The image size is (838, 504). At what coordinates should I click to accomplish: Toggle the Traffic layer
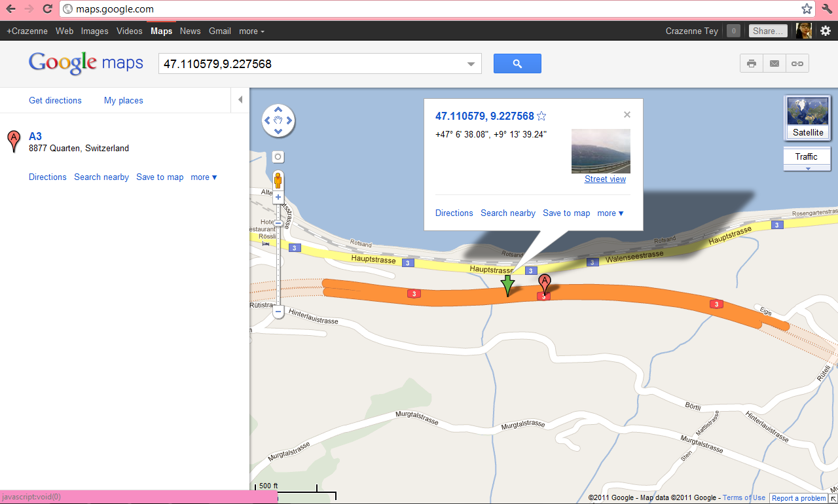tap(807, 156)
